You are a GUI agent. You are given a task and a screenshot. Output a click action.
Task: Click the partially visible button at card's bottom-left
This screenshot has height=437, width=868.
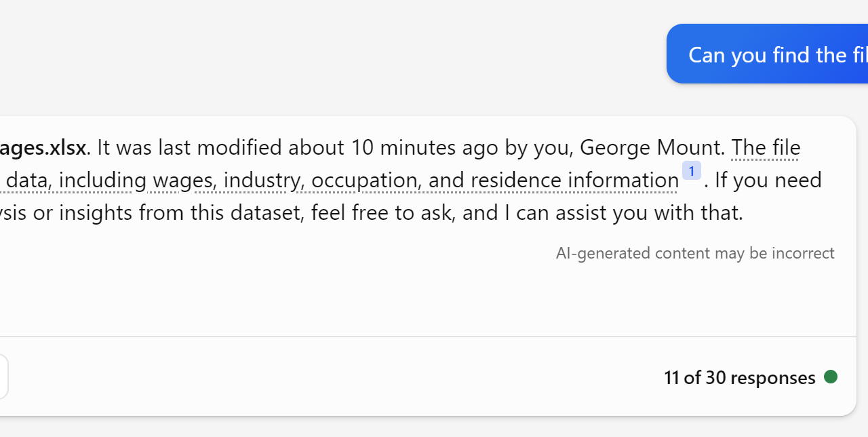click(x=3, y=377)
